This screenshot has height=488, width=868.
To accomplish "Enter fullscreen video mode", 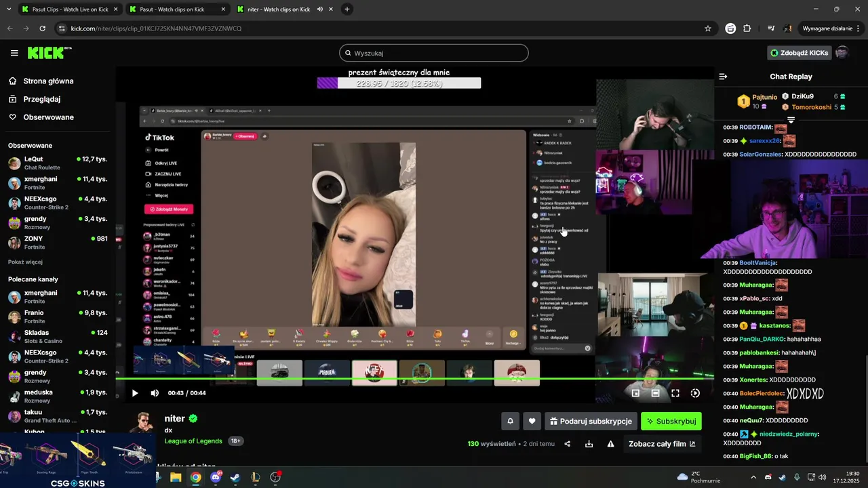I will (675, 393).
